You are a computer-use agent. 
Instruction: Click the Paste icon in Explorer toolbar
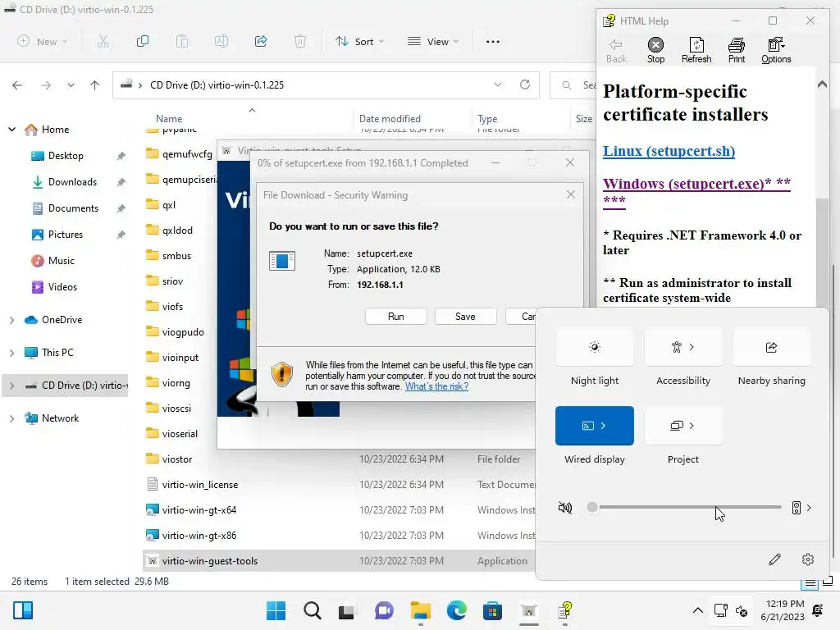coord(182,41)
